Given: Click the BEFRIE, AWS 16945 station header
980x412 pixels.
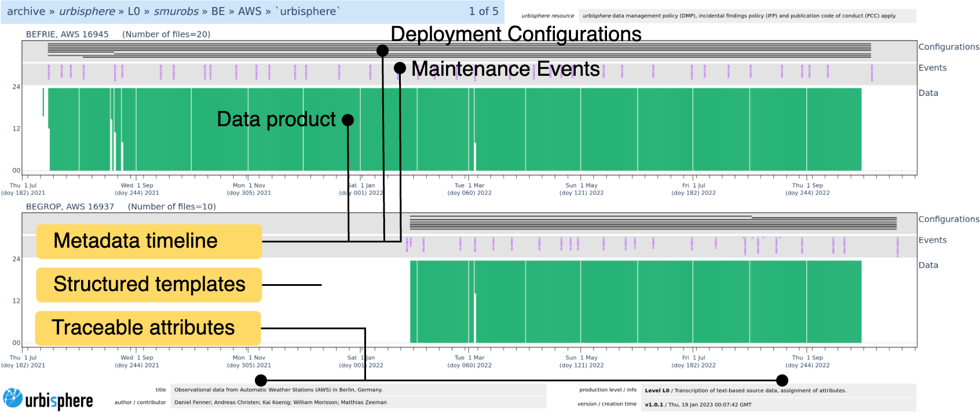Looking at the screenshot, I should tap(67, 34).
